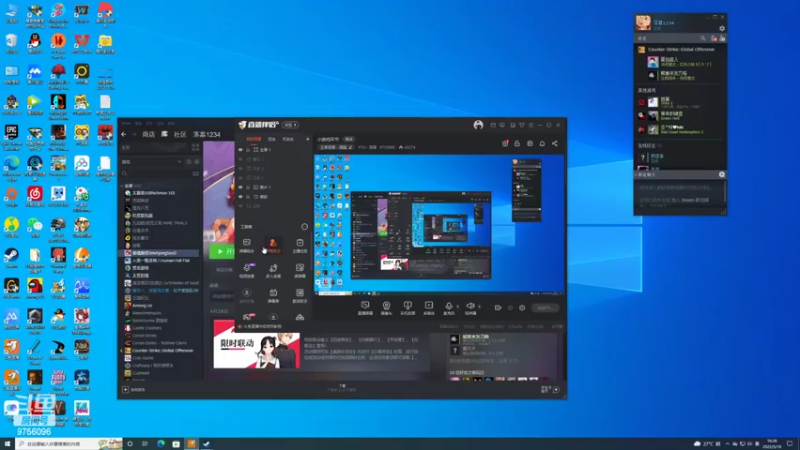Image resolution: width=800 pixels, height=450 pixels.
Task: Open streaming settings gear beside start button
Action: (522, 308)
